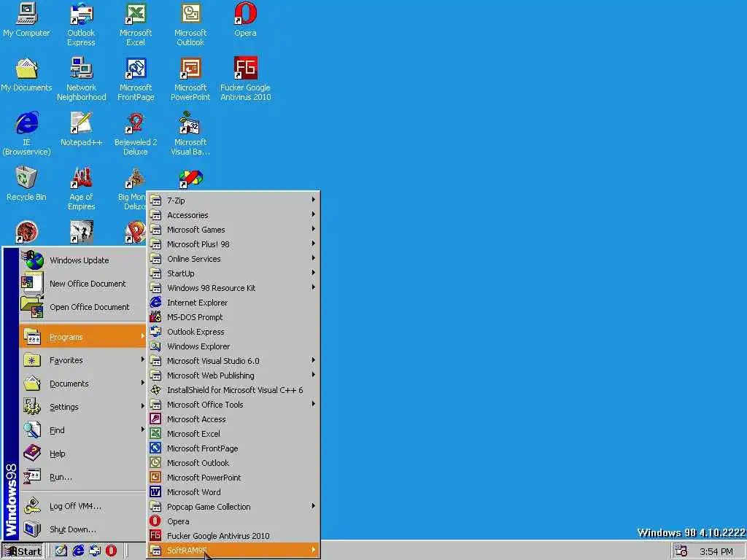Screen dimensions: 747x560
Task: Choose Shut Down...
Action: coord(82,529)
